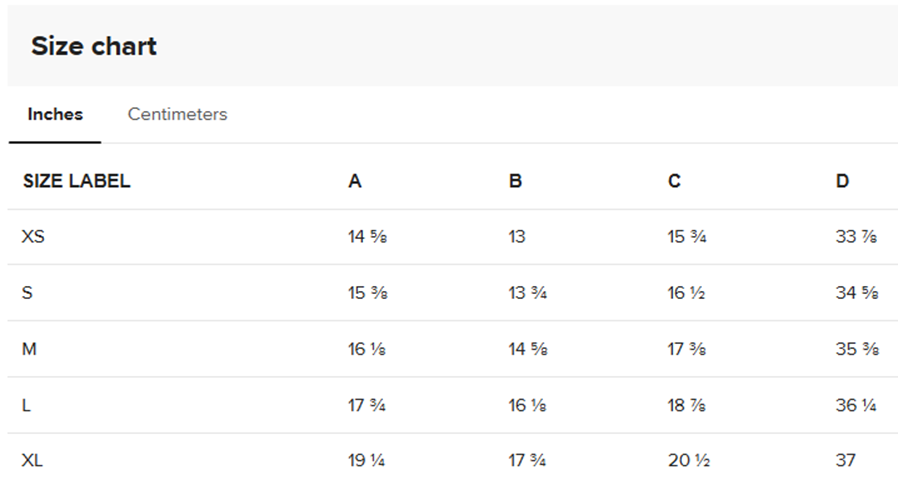
Task: Select the XL size row label
Action: (33, 461)
